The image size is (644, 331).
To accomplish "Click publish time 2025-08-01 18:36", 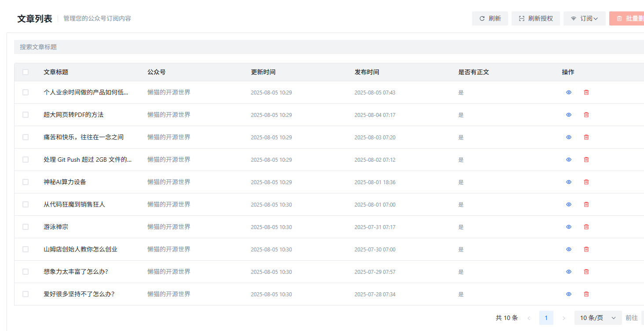I will (x=375, y=182).
